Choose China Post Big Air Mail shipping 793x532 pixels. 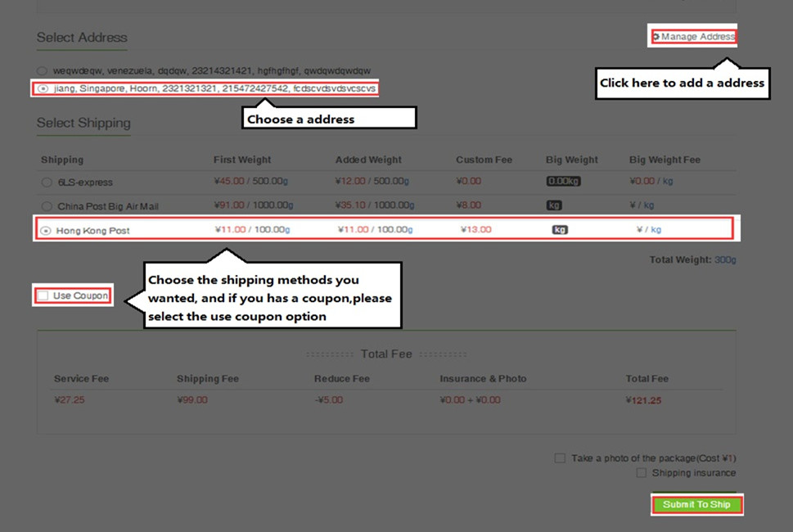pos(47,206)
